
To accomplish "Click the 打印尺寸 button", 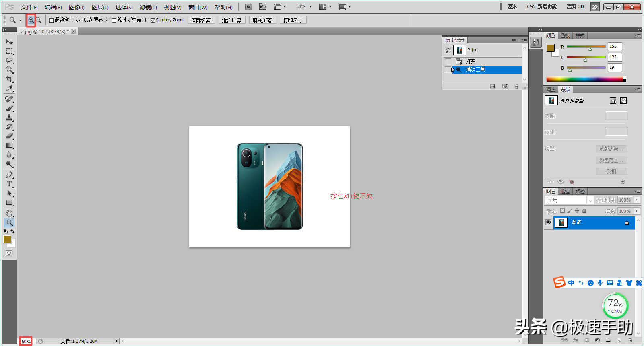I will (293, 20).
